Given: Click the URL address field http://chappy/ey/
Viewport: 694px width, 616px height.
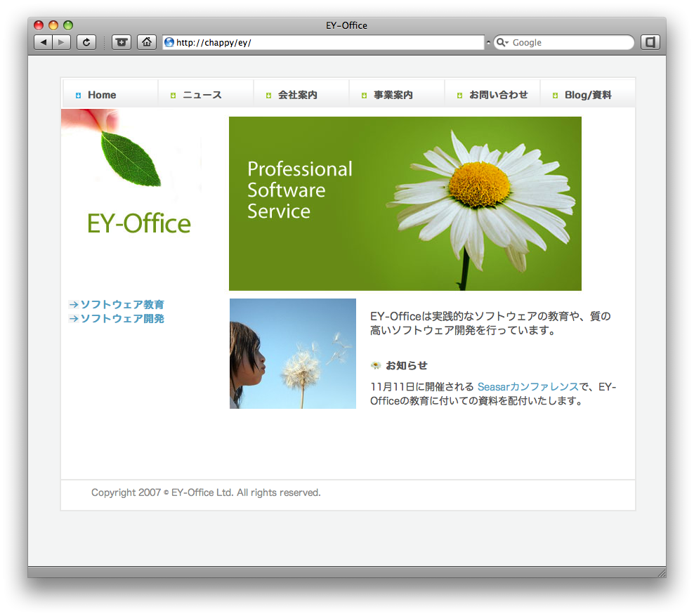Looking at the screenshot, I should pyautogui.click(x=323, y=42).
